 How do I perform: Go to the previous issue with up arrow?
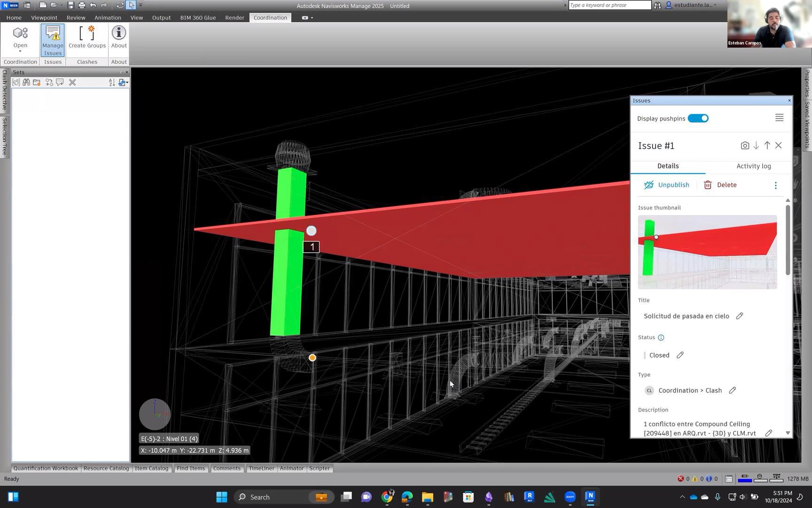pos(767,146)
